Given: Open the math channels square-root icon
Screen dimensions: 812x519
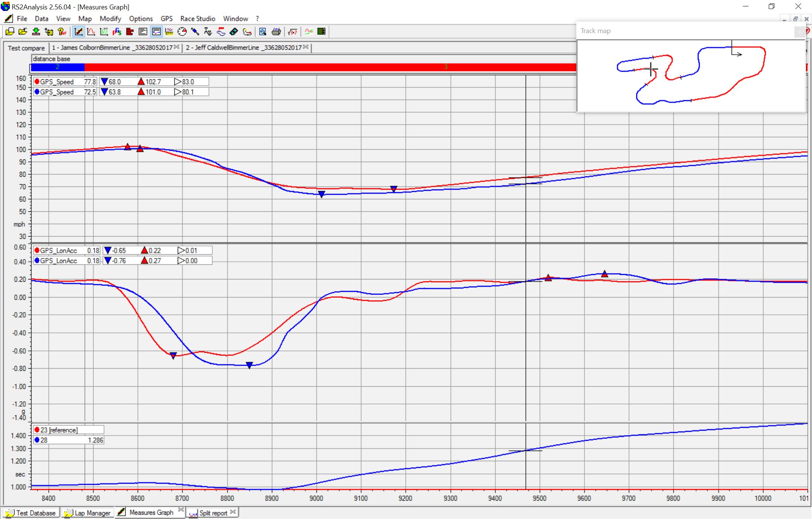Looking at the screenshot, I should (292, 32).
